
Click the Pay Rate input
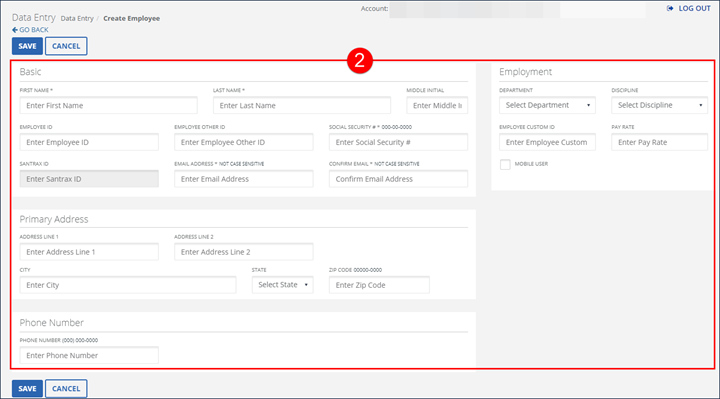(659, 142)
